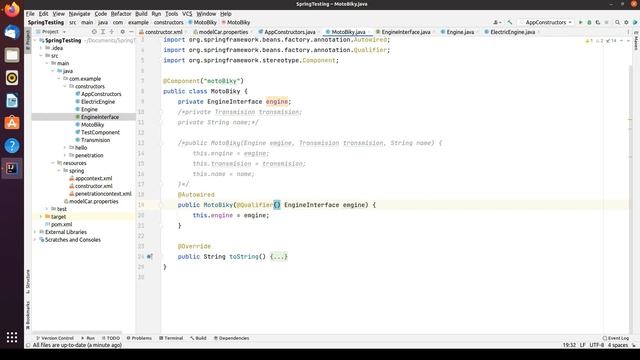This screenshot has width=640, height=360.
Task: Open the Project view selector dropdown
Action: (x=51, y=31)
